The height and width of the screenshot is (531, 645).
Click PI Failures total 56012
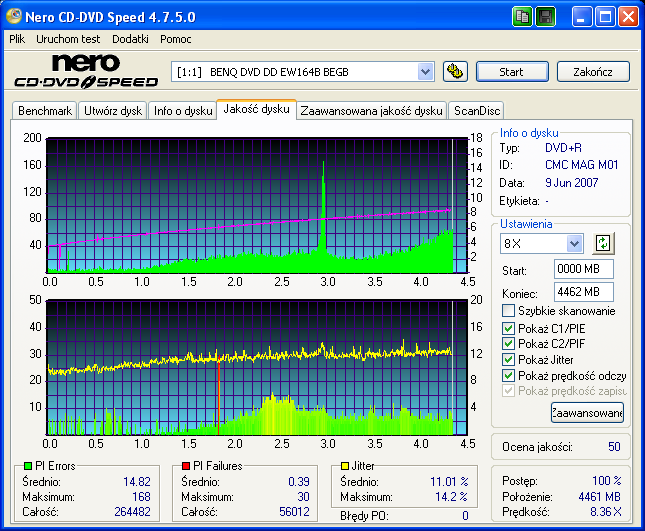294,512
